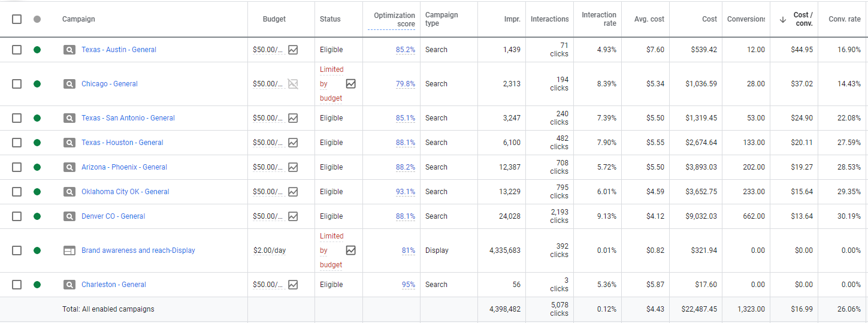Open 93.1% optimization score for Oklahoma City
This screenshot has height=323, width=868.
(x=405, y=192)
